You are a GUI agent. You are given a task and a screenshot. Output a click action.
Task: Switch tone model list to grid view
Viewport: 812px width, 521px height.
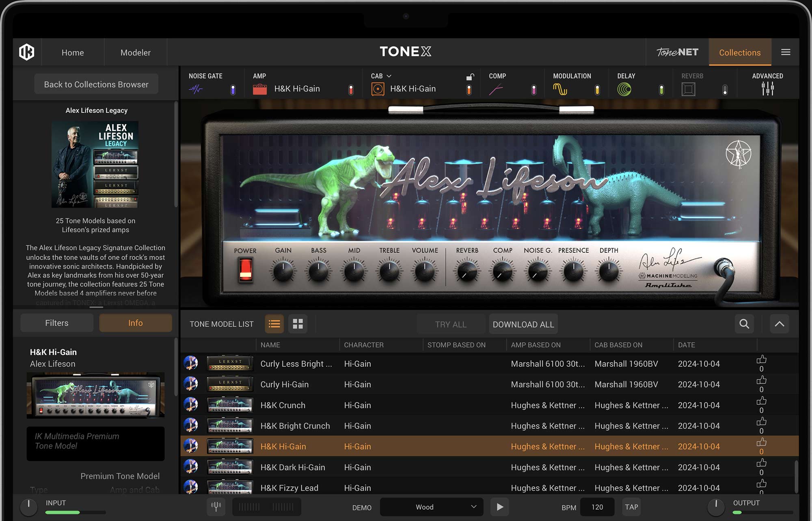(298, 324)
